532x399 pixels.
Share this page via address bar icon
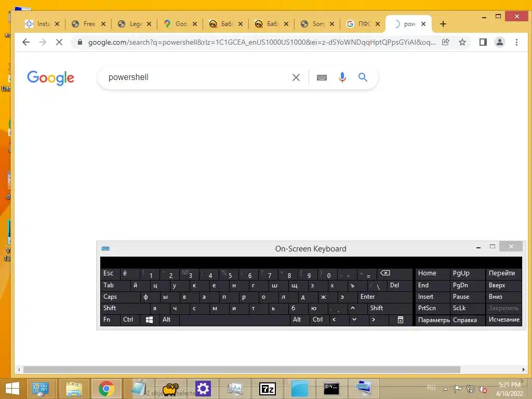click(445, 42)
